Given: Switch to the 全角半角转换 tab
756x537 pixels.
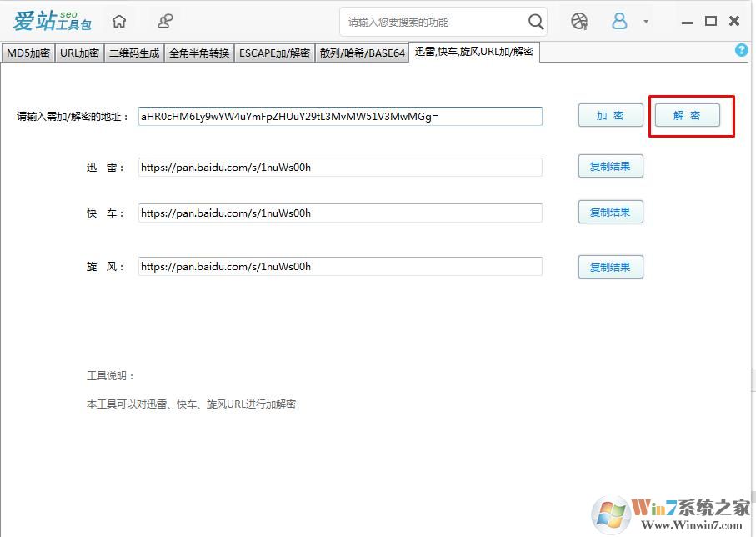Looking at the screenshot, I should (x=198, y=53).
